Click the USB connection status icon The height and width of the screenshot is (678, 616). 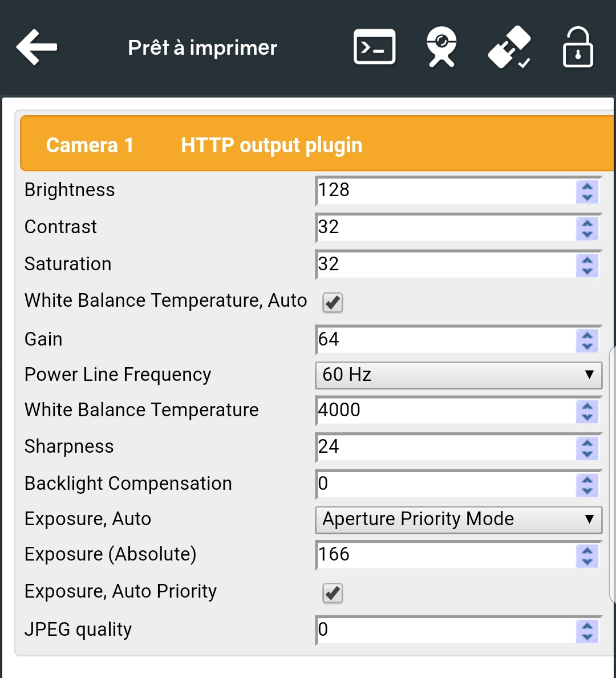[x=509, y=47]
